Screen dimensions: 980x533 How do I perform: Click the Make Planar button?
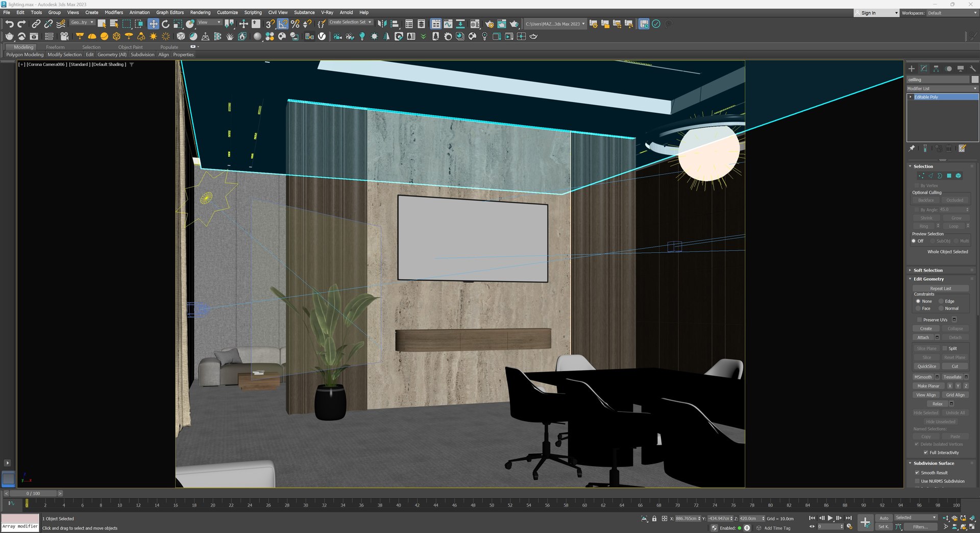click(928, 386)
